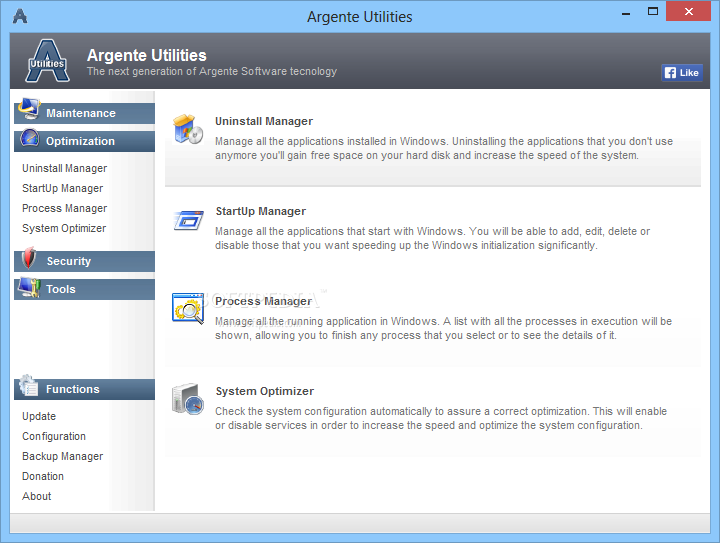Click the Process Manager description text

pyautogui.click(x=444, y=328)
